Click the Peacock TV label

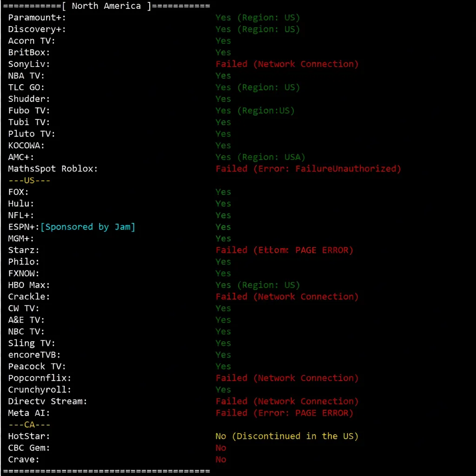(x=37, y=366)
